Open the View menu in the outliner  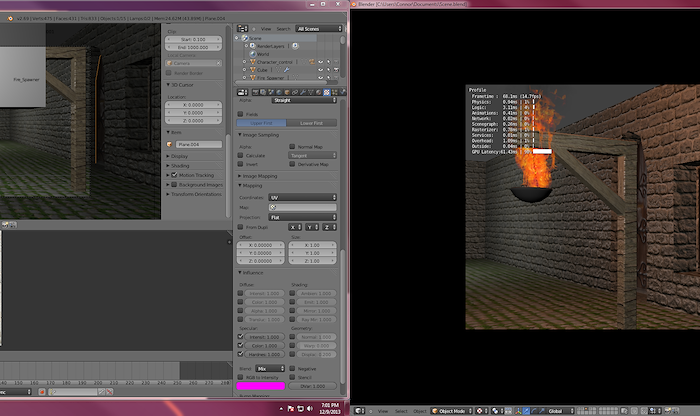[x=265, y=29]
